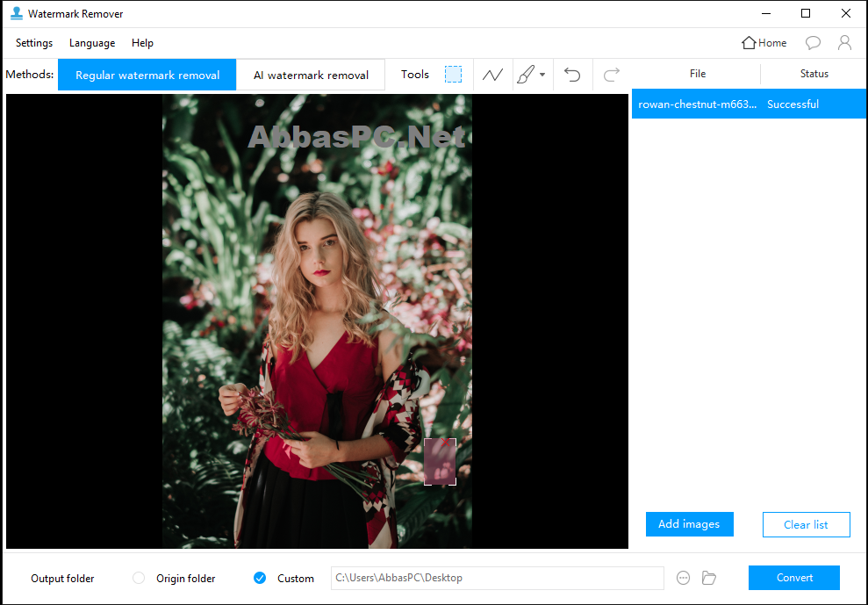This screenshot has width=868, height=605.
Task: Select Origin folder radio option
Action: pyautogui.click(x=139, y=578)
